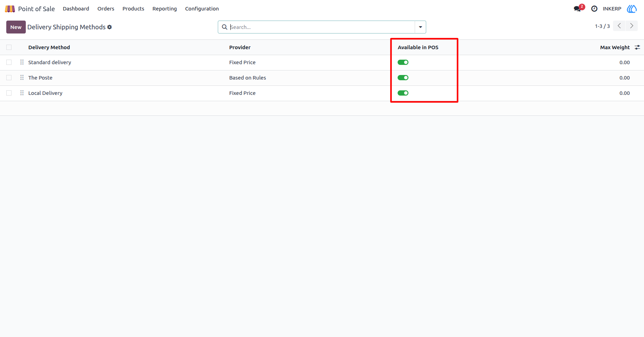Open the gear actions menu beside title
Screen dimensions: 644x337
coord(109,27)
